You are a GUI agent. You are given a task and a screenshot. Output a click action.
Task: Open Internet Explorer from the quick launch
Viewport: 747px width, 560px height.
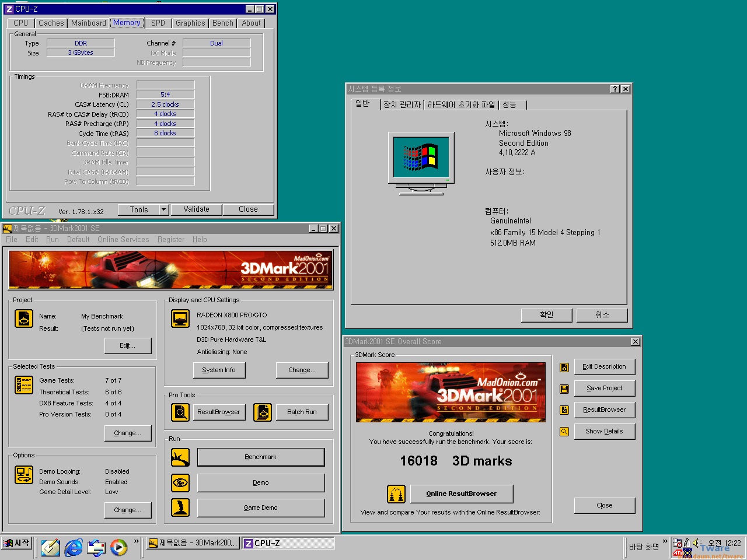pos(74,547)
